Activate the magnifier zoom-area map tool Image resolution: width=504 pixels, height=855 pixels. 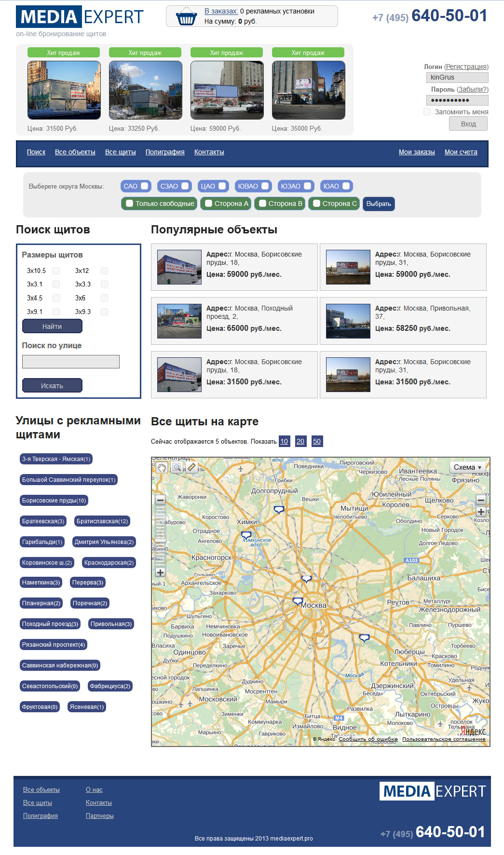pos(177,467)
